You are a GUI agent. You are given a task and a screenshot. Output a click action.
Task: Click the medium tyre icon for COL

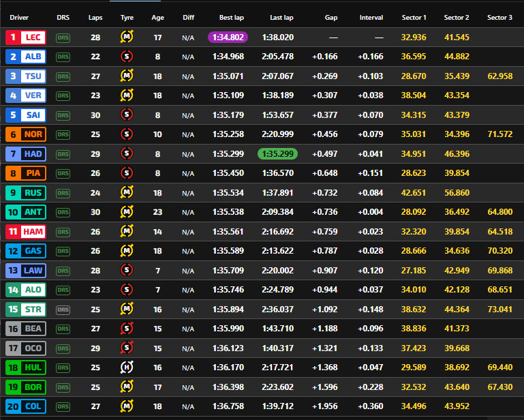[x=127, y=407]
